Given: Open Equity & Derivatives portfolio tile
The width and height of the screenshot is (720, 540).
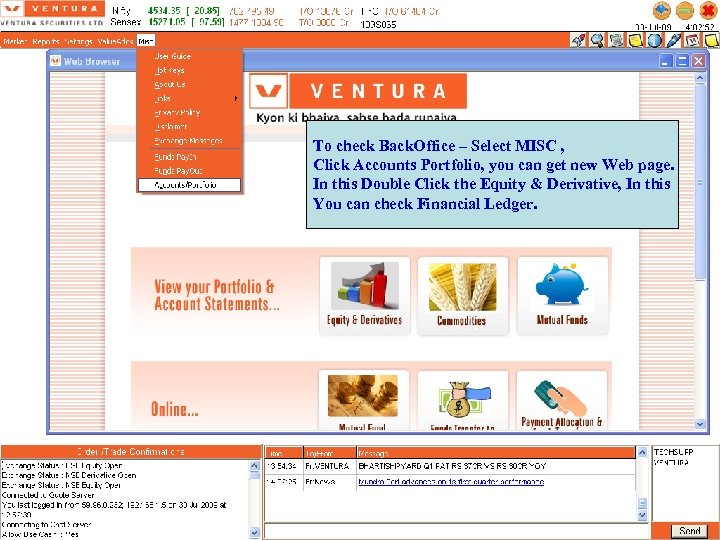Looking at the screenshot, I should (365, 295).
